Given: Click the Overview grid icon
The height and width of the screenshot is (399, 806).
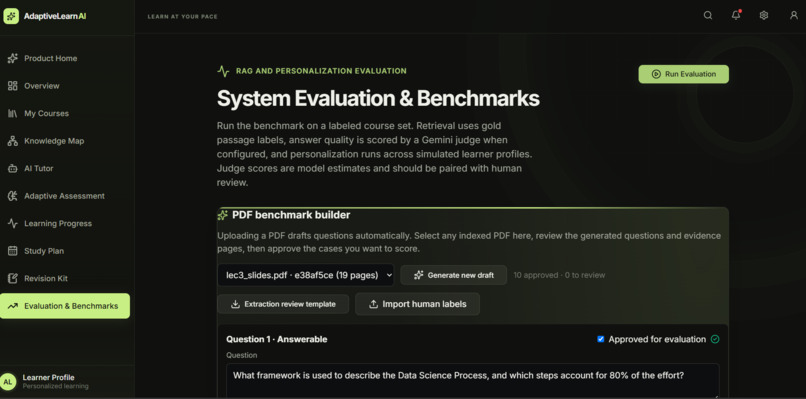Looking at the screenshot, I should click(12, 86).
